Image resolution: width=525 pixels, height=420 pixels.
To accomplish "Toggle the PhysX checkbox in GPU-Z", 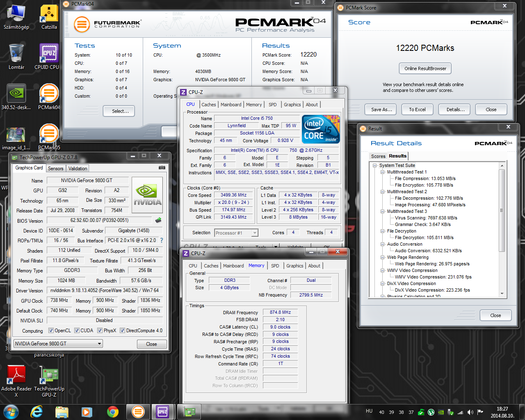I will 100,331.
